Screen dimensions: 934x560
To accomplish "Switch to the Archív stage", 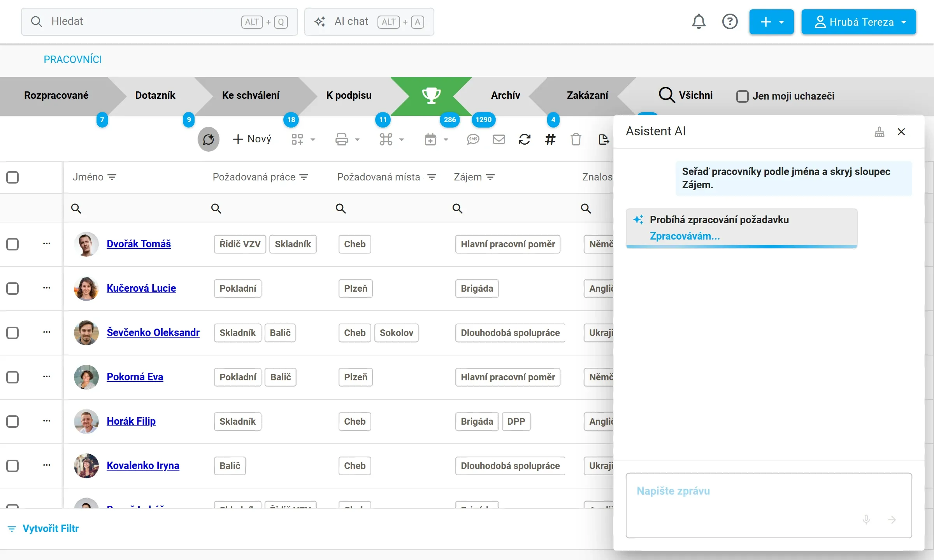I will [x=505, y=96].
